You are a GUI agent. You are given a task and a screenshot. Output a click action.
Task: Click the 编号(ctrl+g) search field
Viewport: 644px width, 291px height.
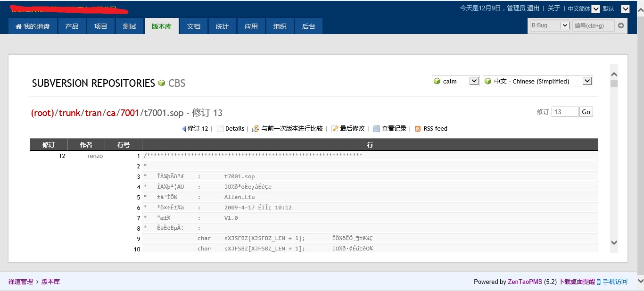(594, 25)
